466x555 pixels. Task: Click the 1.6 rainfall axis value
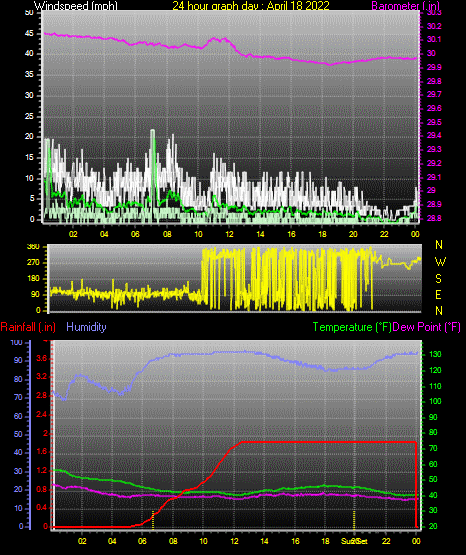pos(41,452)
